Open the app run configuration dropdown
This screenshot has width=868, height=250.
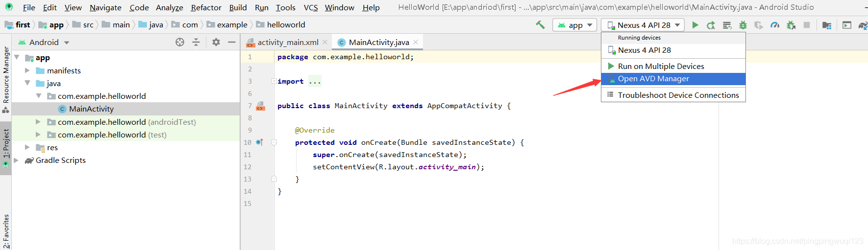(x=575, y=25)
